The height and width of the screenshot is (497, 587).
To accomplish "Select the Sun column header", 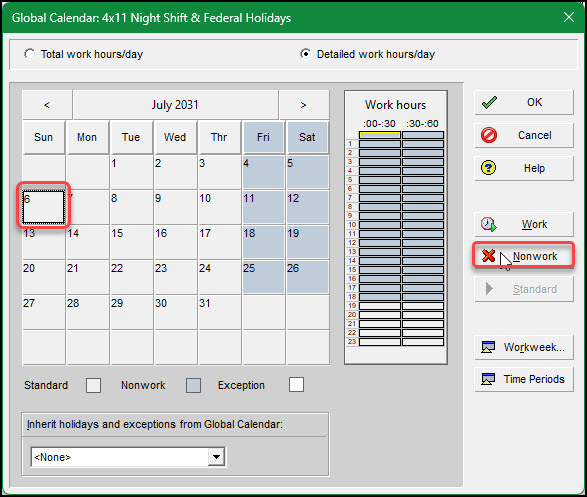I will pos(43,137).
